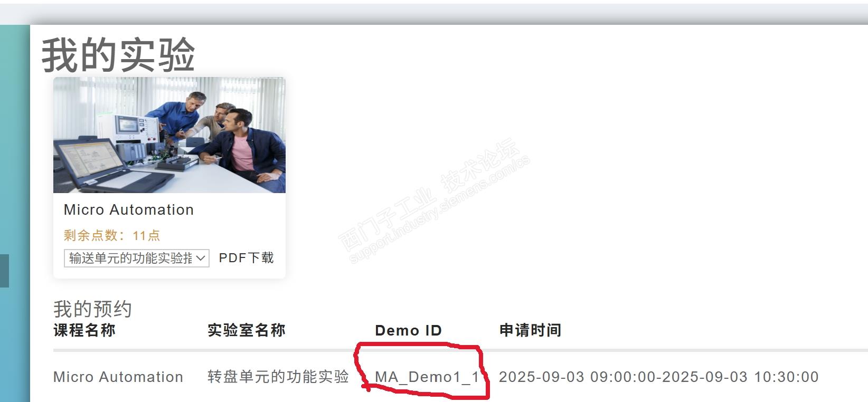The height and width of the screenshot is (402, 868).
Task: Click the 申请时间 column header
Action: coord(530,330)
